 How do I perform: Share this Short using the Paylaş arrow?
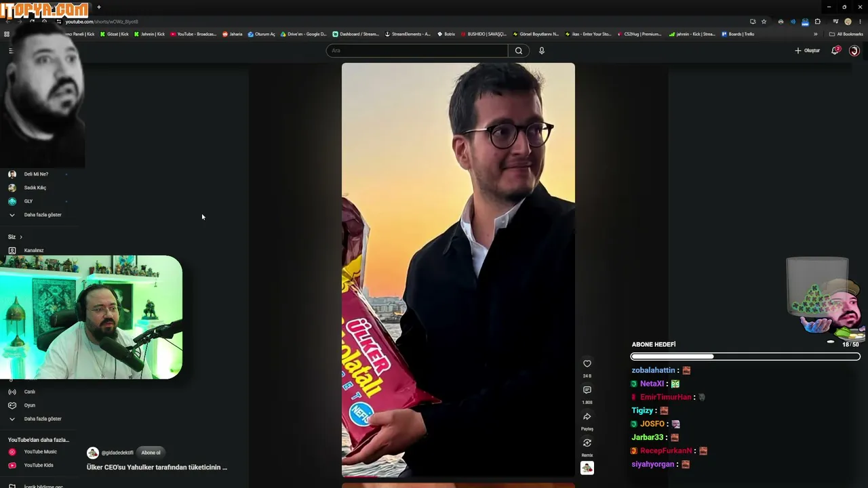coord(587,417)
